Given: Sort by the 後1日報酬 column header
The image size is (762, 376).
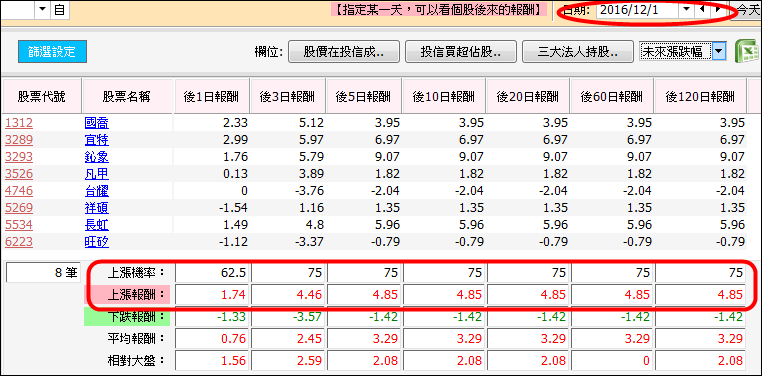Looking at the screenshot, I should (x=212, y=96).
